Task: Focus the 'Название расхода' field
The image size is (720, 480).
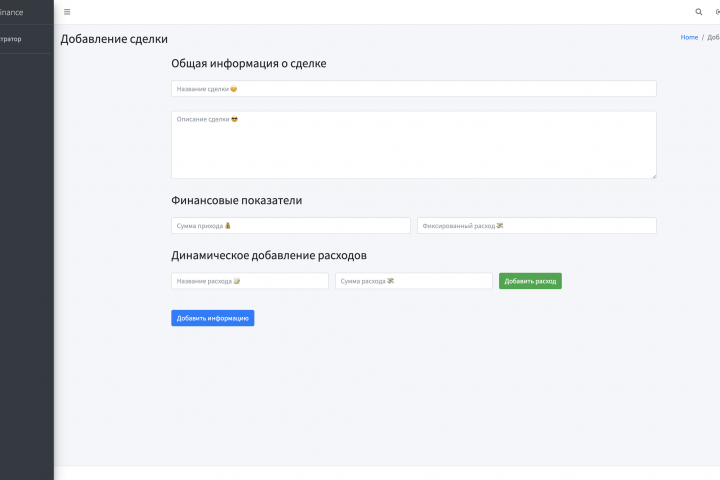Action: (x=250, y=281)
